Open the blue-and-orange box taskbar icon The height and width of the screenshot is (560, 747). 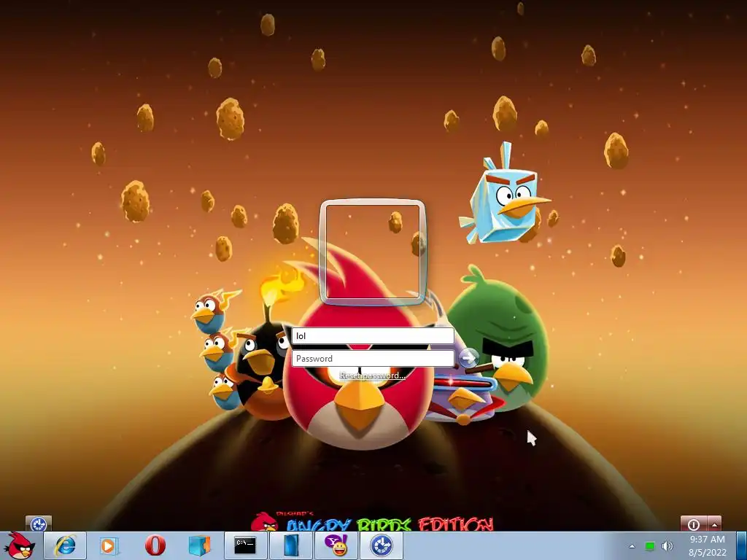pyautogui.click(x=200, y=545)
